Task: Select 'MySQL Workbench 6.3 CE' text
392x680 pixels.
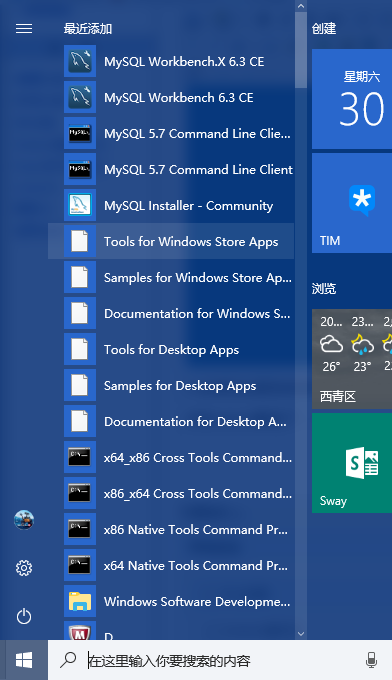Action: 179,98
